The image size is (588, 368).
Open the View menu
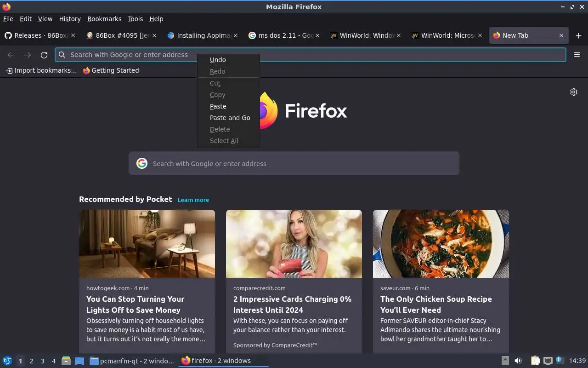[x=45, y=19]
